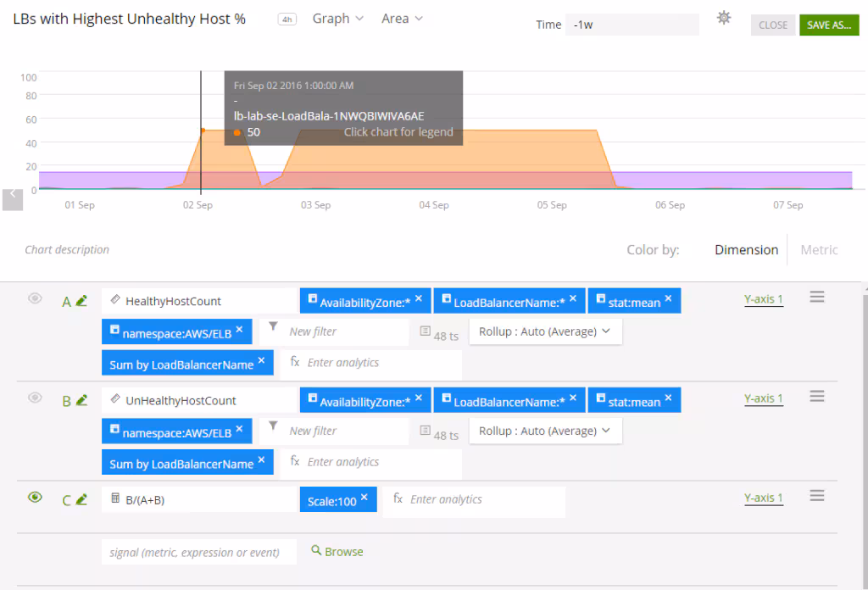Select Color by Dimension tab

point(746,250)
